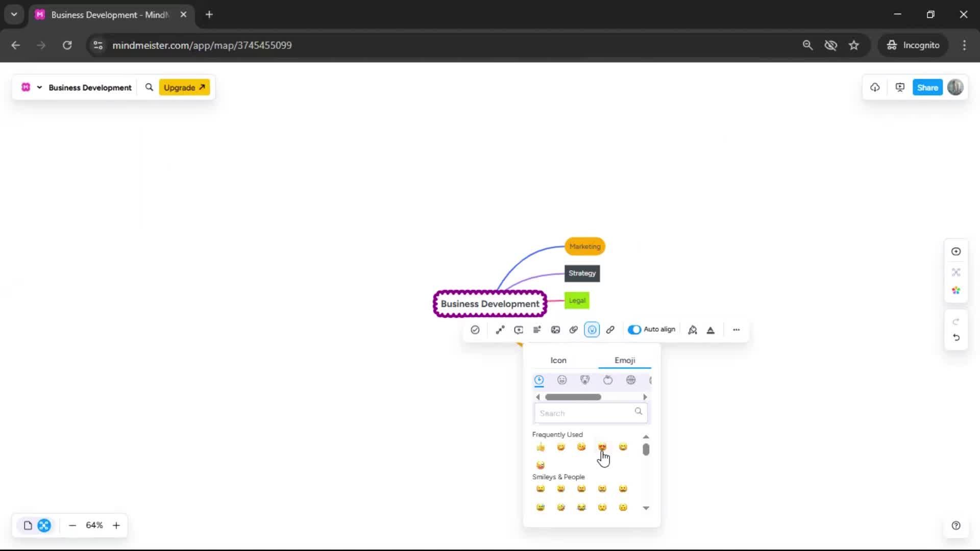Insert an image using the picture icon
This screenshot has height=551, width=980.
point(555,330)
